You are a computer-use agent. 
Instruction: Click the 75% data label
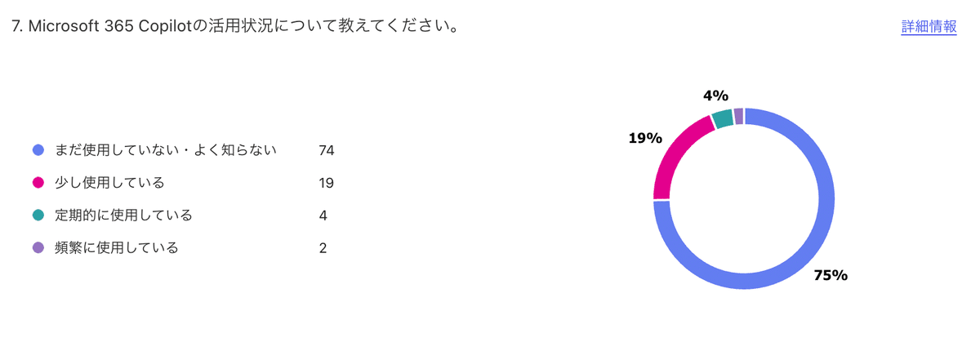(x=831, y=276)
